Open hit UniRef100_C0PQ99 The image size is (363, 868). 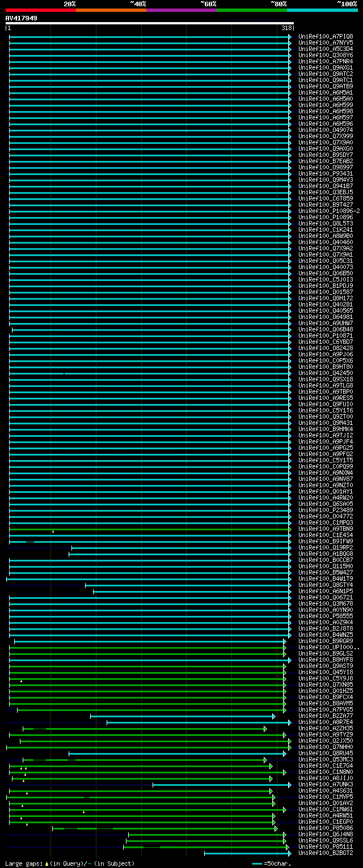point(326,466)
